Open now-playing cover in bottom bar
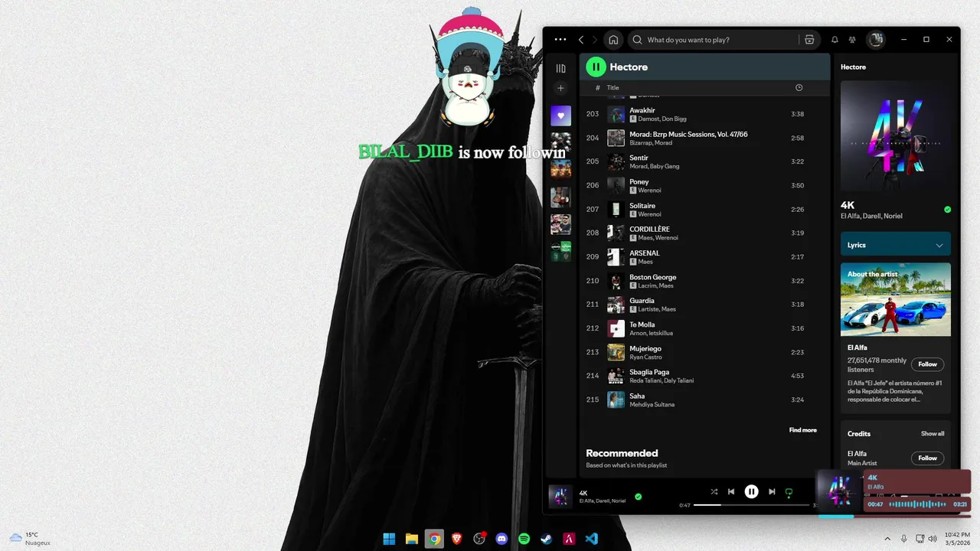The image size is (980, 551). coord(560,496)
